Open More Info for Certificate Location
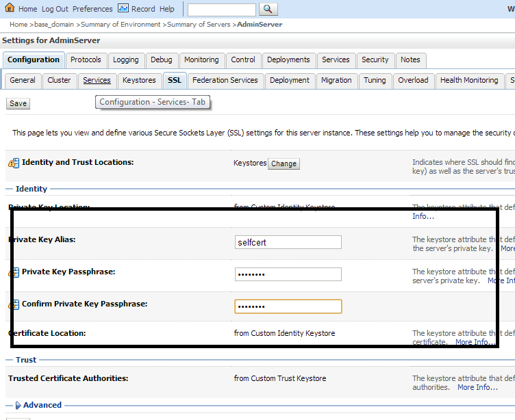 (475, 342)
